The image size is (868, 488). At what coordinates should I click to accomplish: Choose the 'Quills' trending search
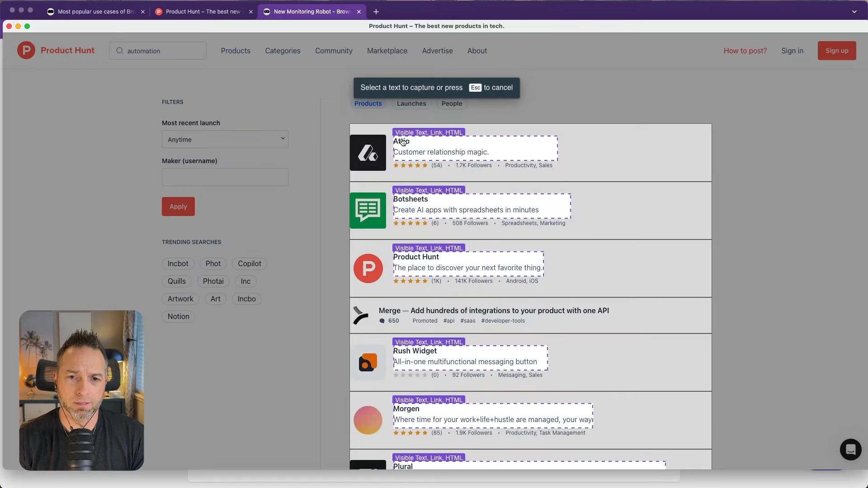177,281
